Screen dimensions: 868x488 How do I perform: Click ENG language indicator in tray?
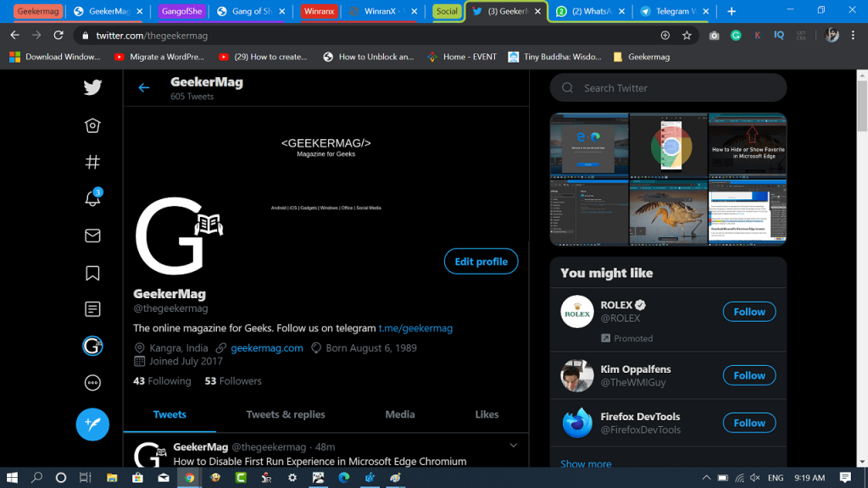click(776, 478)
